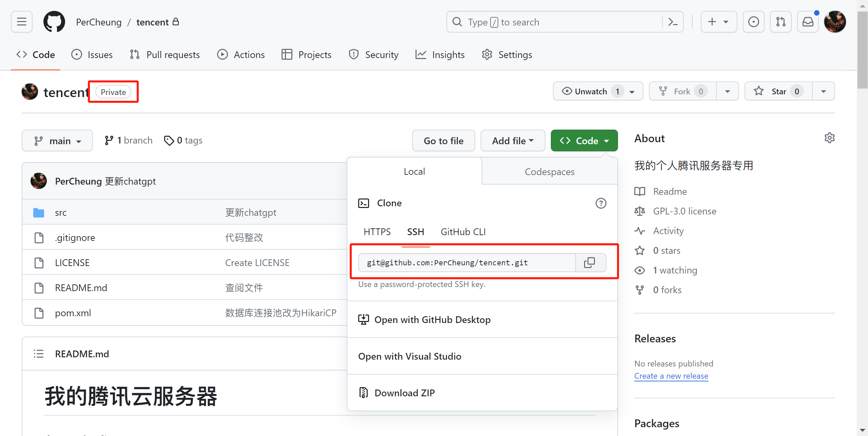Click the watch/unwatch eye icon
868x436 pixels.
(x=566, y=92)
